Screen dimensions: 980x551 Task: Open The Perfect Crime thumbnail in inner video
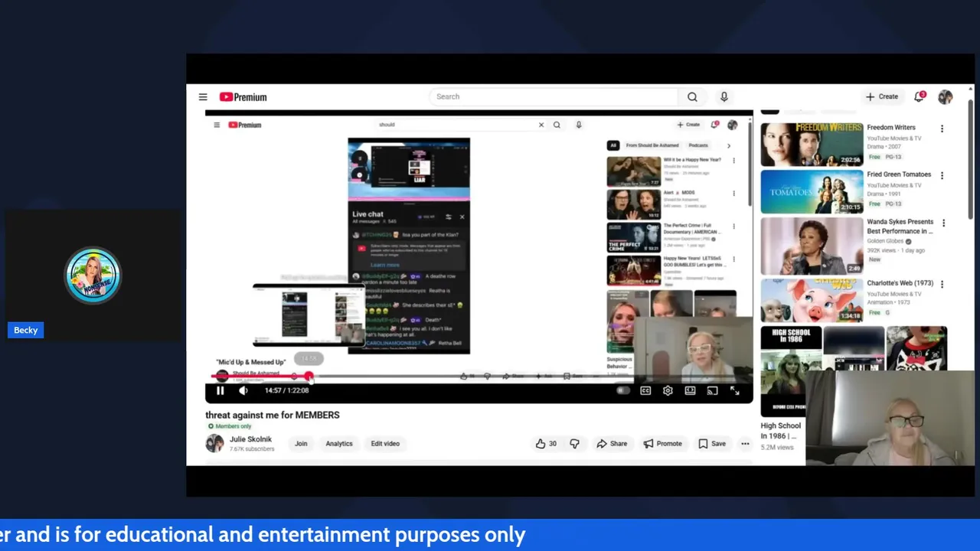634,237
